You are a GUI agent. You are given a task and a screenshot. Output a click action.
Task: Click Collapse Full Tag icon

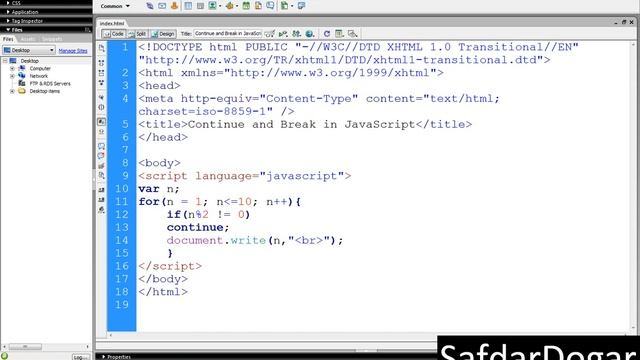click(x=102, y=63)
